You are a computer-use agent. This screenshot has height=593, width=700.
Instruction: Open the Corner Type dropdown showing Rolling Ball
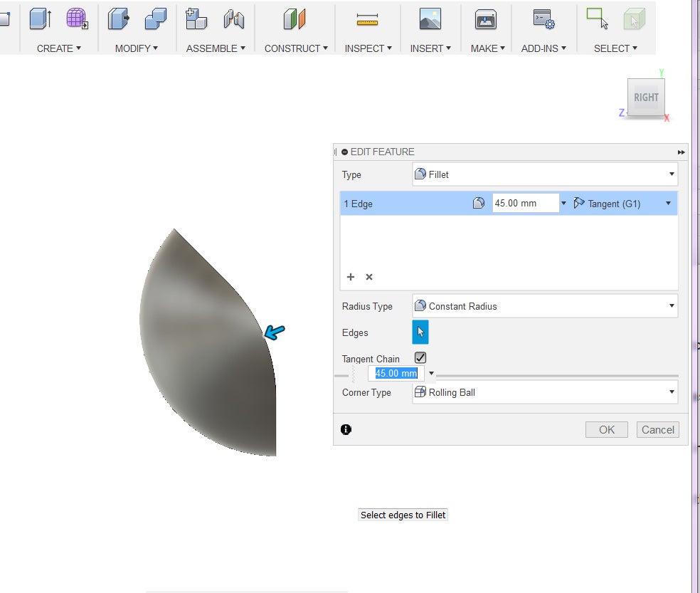point(545,392)
